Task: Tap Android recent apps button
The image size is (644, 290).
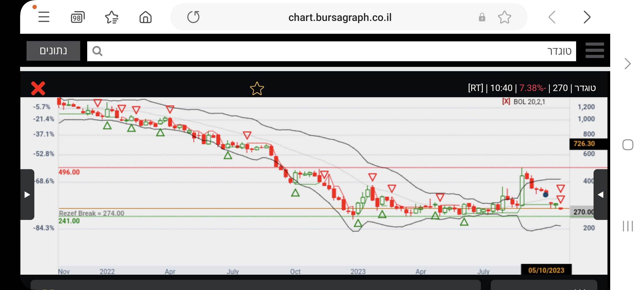Action: coord(628,226)
